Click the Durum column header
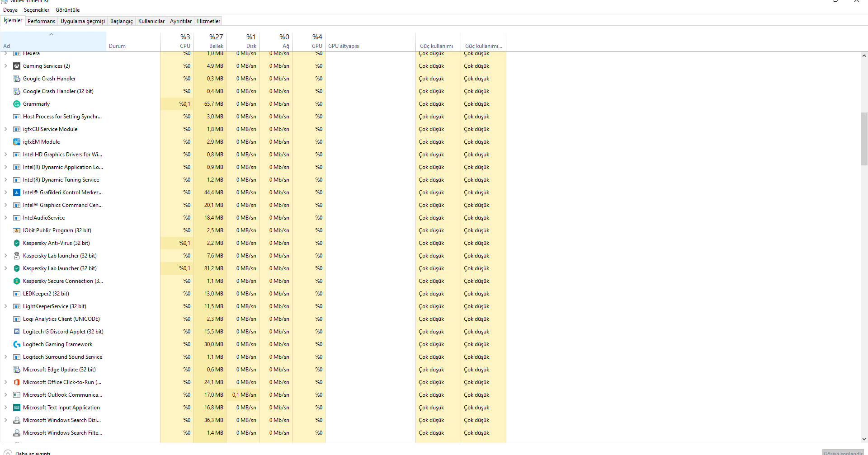Viewport: 868px width, 455px height. 133,41
